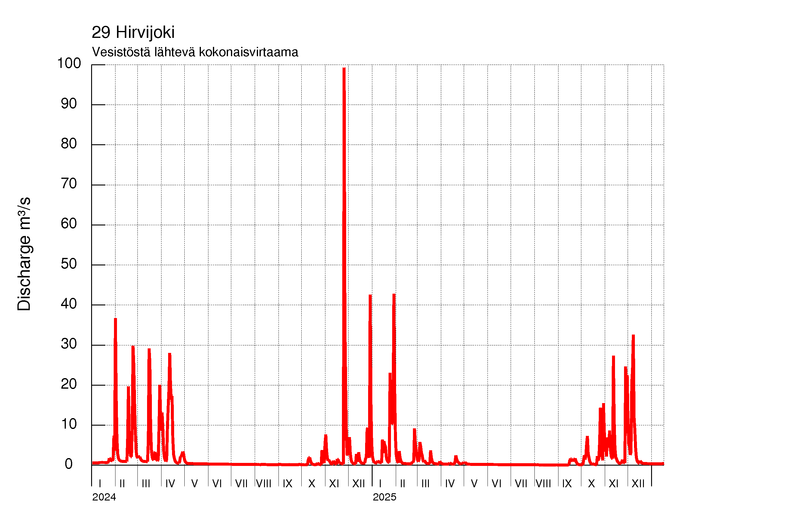
Task: Click the 10 y-axis tick label
Action: click(69, 424)
